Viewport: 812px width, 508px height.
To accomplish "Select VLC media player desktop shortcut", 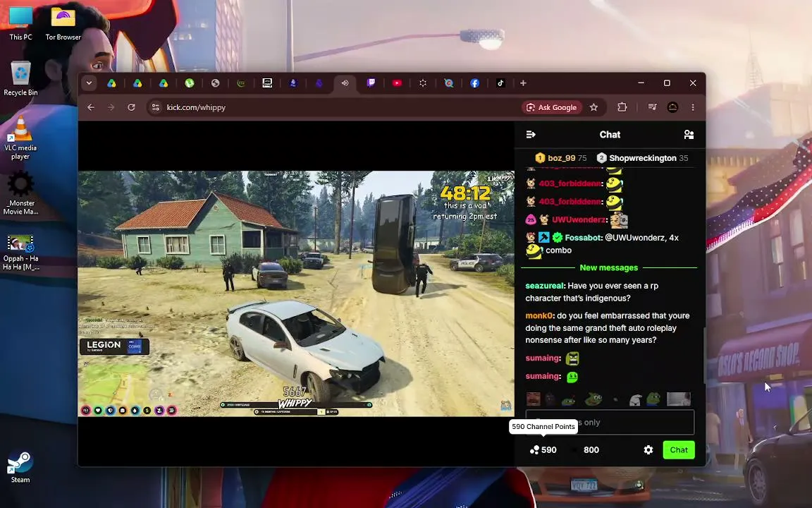I will tap(20, 138).
